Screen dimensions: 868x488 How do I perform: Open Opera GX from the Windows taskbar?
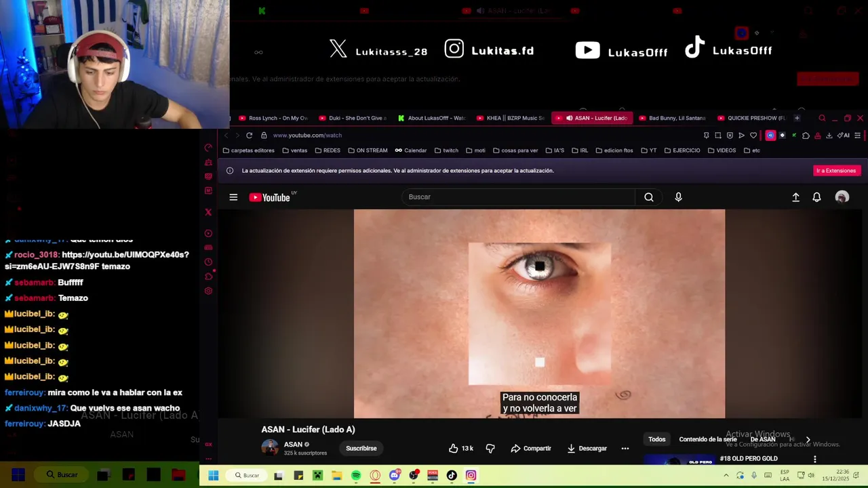[375, 476]
